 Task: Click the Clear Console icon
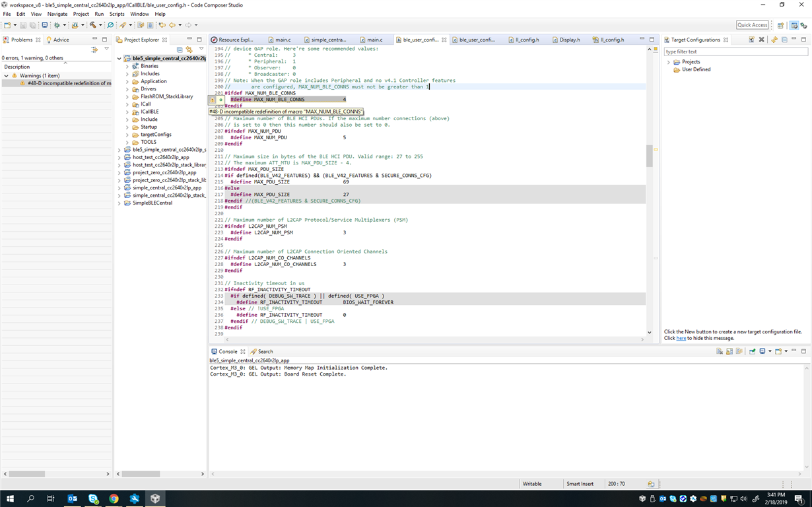pyautogui.click(x=720, y=351)
